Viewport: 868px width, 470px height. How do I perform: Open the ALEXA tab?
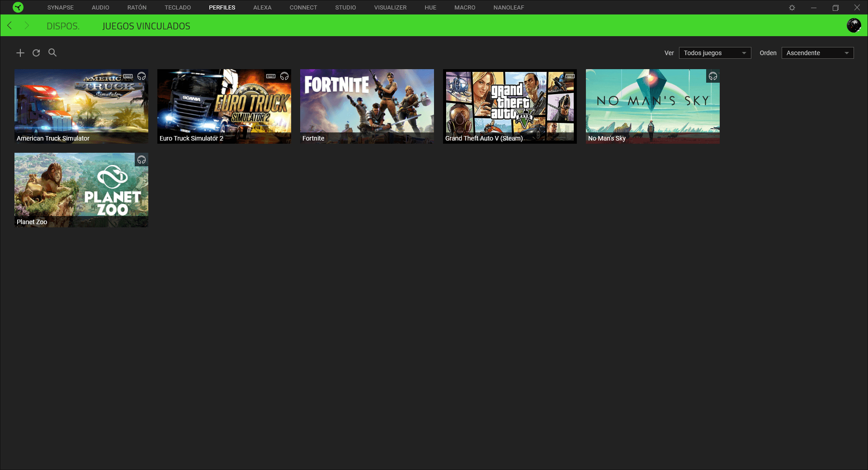tap(262, 8)
